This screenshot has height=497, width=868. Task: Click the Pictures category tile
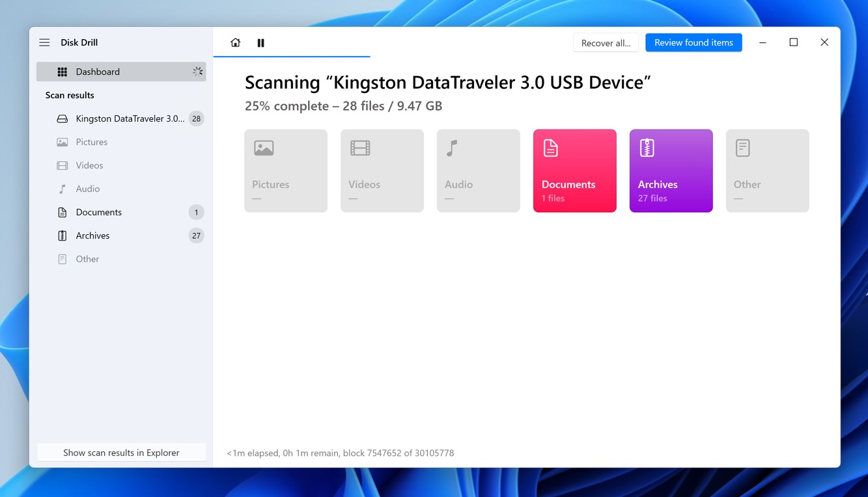(x=286, y=170)
